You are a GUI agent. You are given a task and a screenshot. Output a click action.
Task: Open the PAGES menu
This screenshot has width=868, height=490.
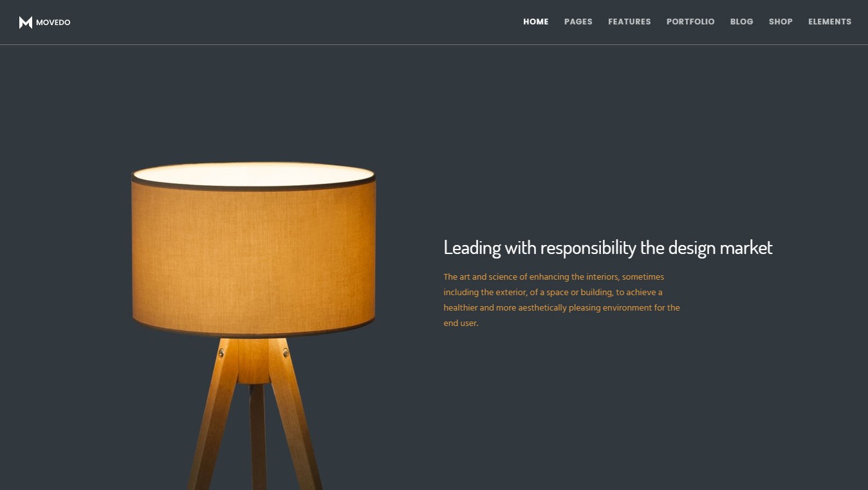[578, 22]
